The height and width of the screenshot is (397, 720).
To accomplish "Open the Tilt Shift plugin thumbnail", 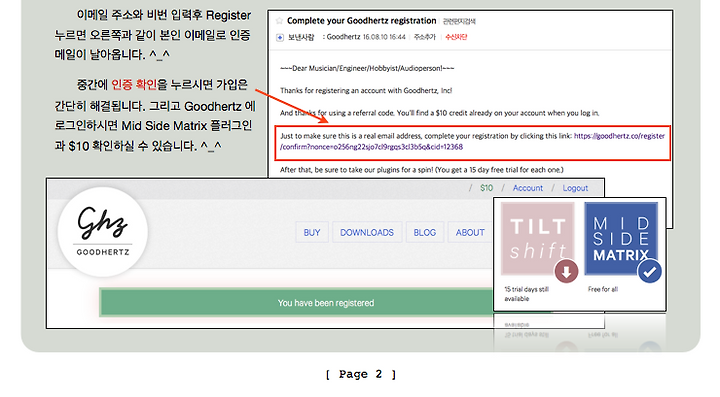I will click(x=537, y=239).
